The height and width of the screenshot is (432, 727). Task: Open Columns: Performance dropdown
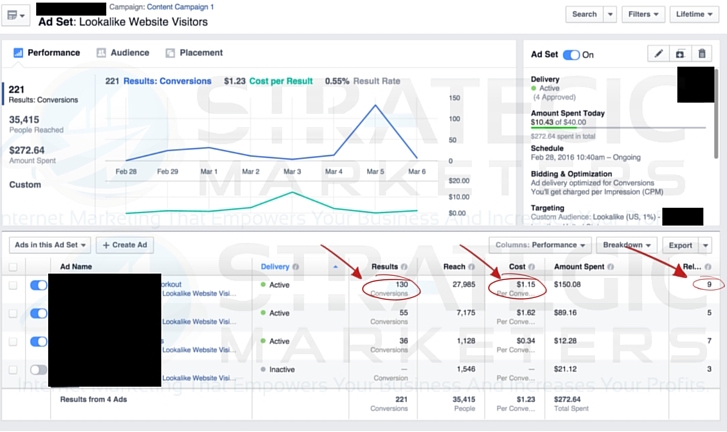coord(540,245)
